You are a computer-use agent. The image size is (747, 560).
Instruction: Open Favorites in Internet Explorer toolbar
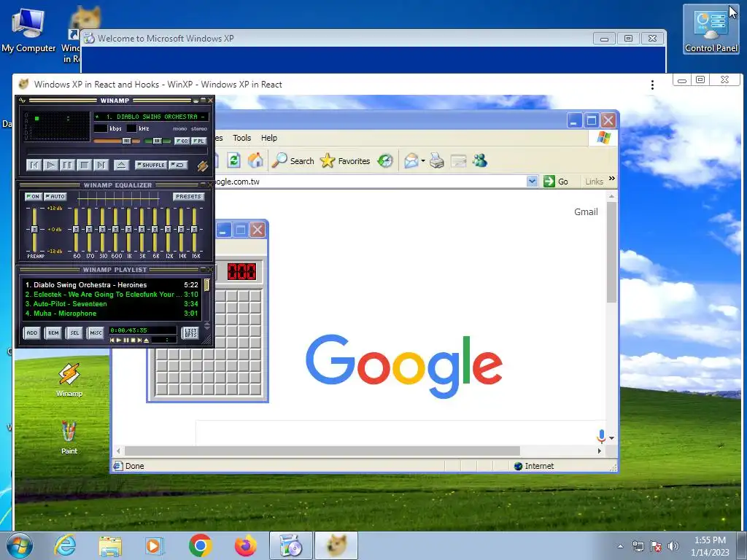(345, 161)
